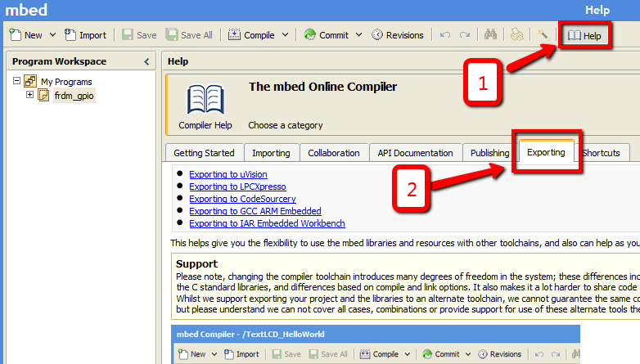Click the Compile icon in main toolbar
This screenshot has width=640, height=364.
234,35
